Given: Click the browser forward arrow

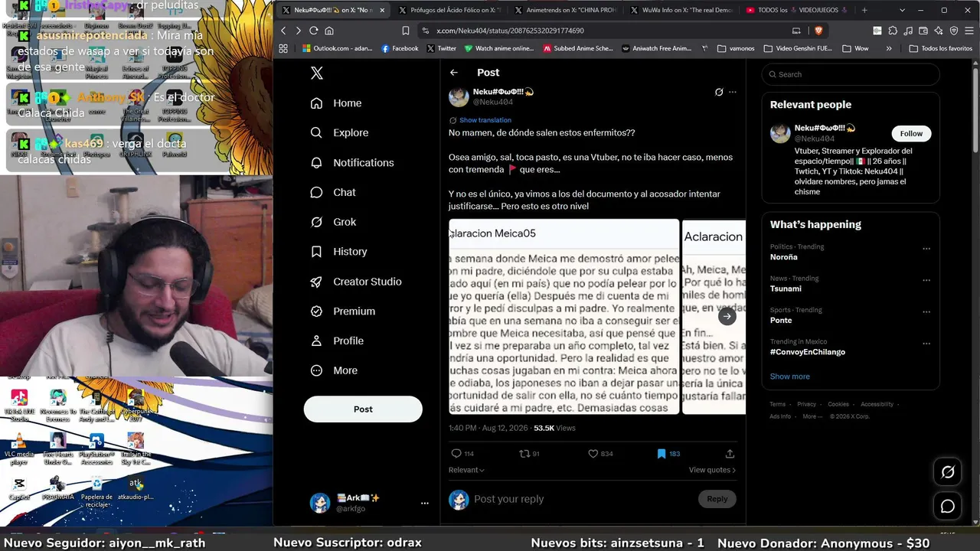Looking at the screenshot, I should click(299, 31).
